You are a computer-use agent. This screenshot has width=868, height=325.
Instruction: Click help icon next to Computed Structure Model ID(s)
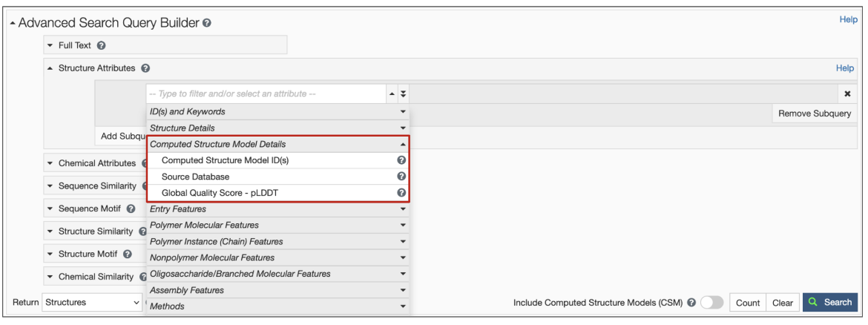click(401, 160)
